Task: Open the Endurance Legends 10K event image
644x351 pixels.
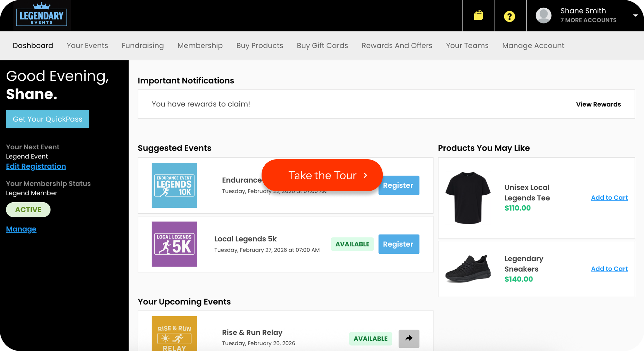Action: [x=174, y=185]
